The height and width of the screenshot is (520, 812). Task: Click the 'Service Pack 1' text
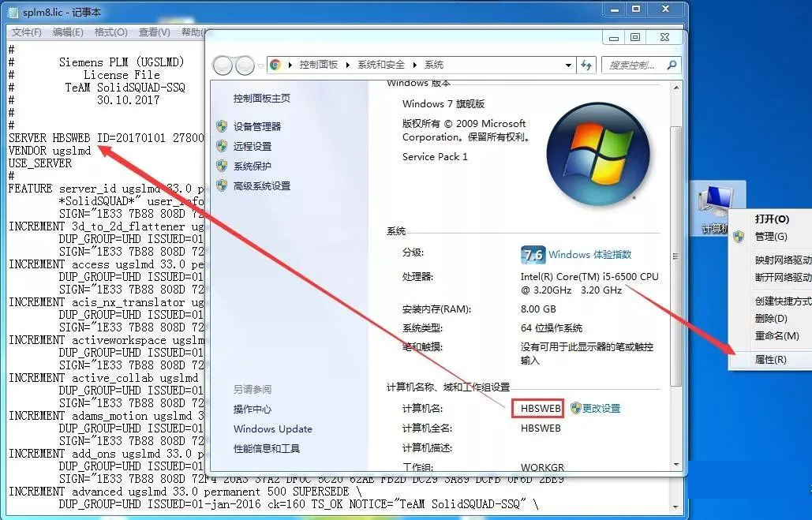click(435, 157)
